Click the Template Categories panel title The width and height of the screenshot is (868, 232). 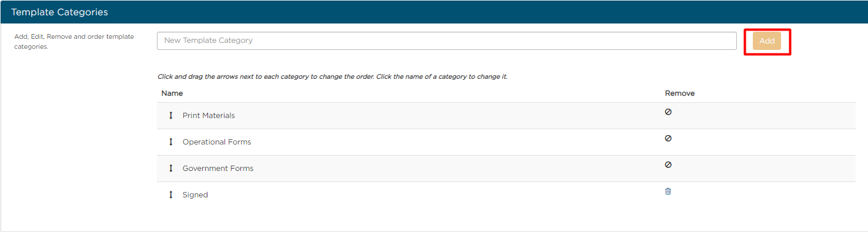(x=59, y=12)
